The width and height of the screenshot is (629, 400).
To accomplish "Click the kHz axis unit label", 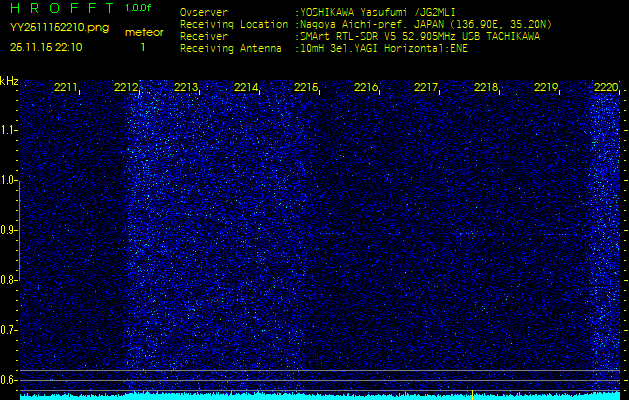I will coord(9,81).
